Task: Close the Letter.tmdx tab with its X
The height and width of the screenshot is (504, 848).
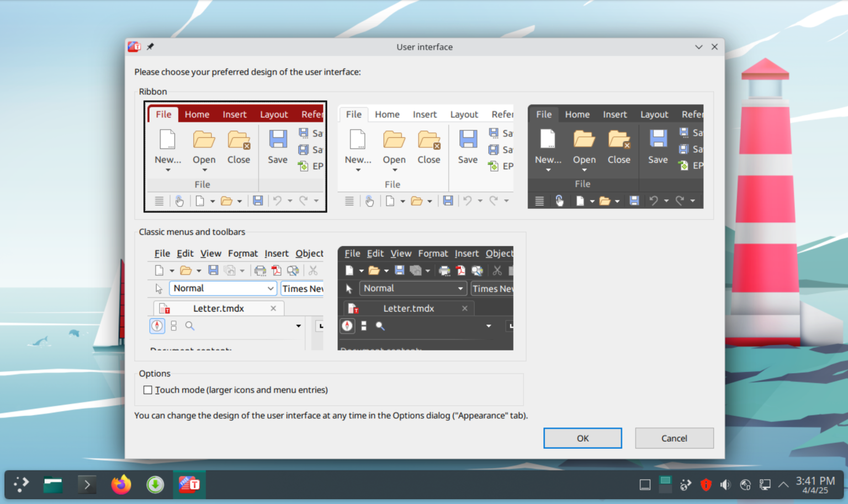Action: [273, 308]
